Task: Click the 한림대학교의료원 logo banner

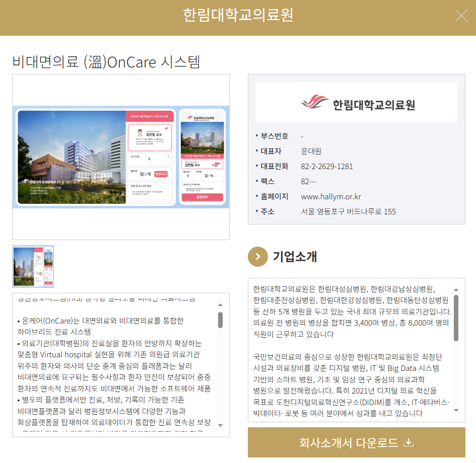Action: click(x=357, y=102)
